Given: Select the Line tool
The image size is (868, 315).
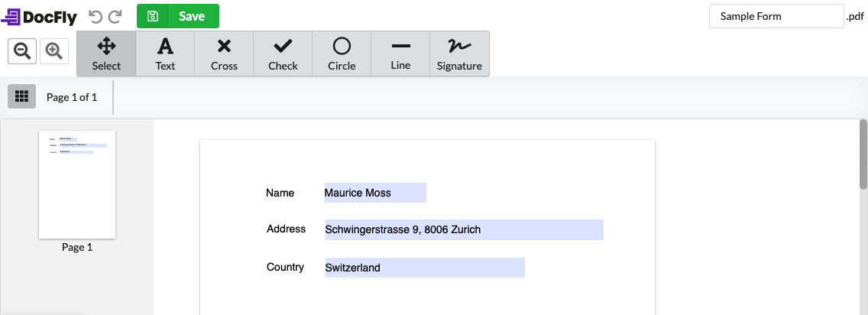Looking at the screenshot, I should click(400, 54).
